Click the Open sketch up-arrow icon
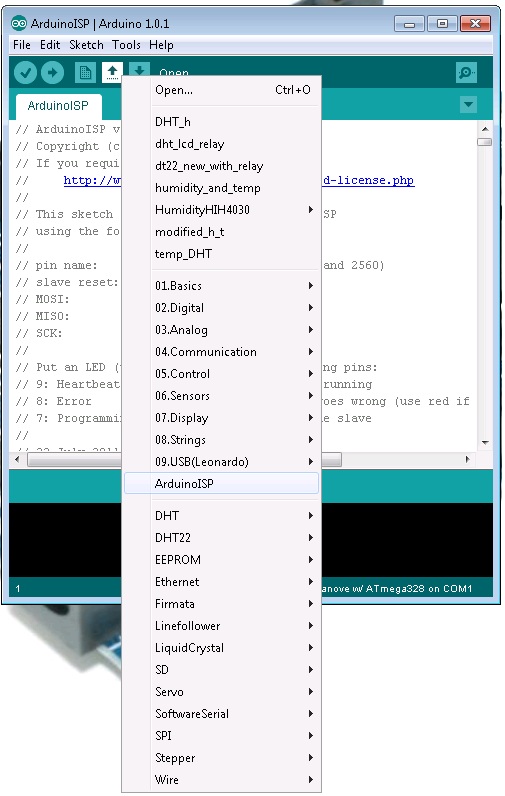Image resolution: width=505 pixels, height=796 pixels. click(x=112, y=73)
